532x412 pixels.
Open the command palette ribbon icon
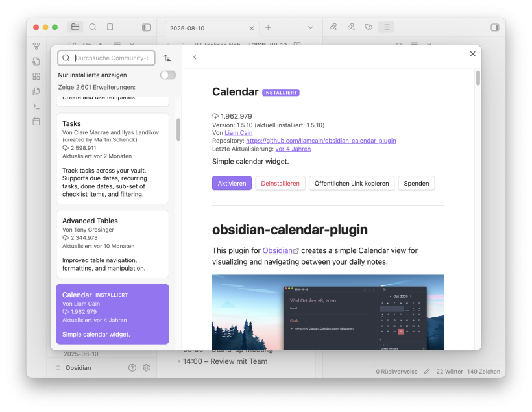pos(36,106)
